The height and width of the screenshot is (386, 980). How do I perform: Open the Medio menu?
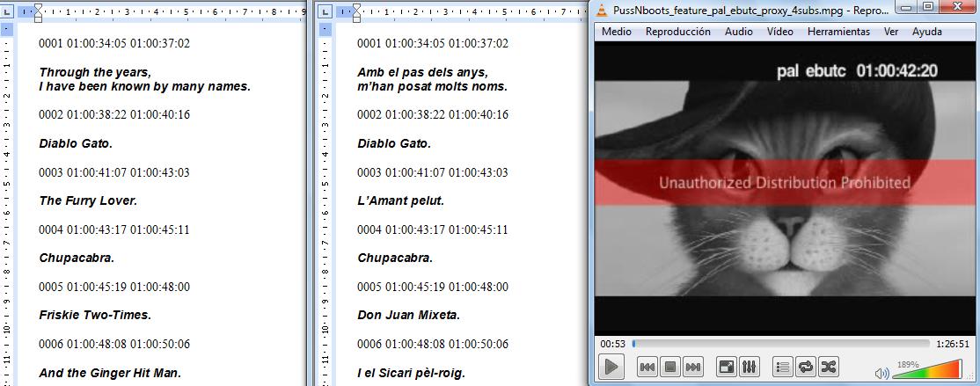click(x=616, y=32)
